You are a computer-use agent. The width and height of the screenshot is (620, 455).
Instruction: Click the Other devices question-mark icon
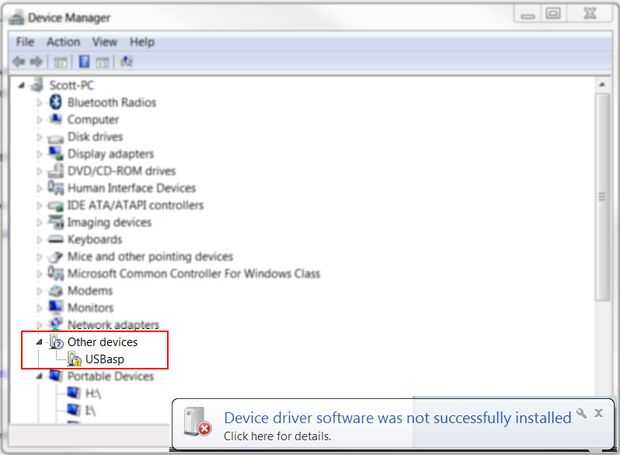(56, 342)
